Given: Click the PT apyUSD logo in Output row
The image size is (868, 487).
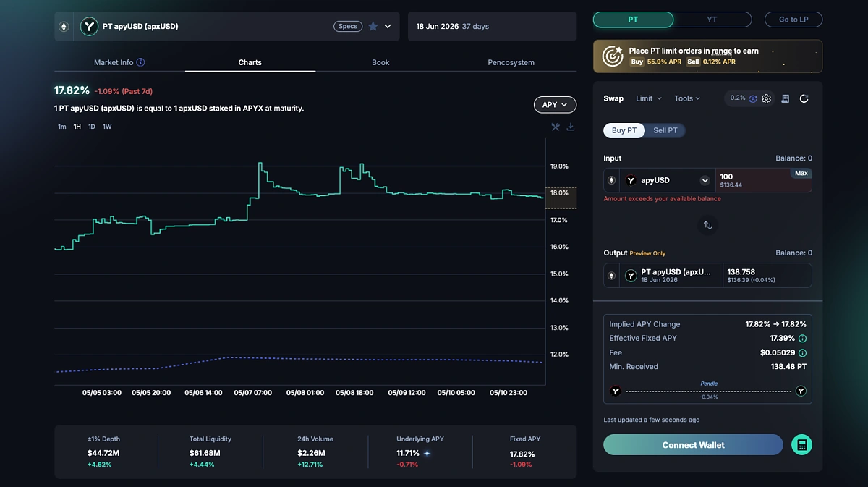Looking at the screenshot, I should pos(631,276).
